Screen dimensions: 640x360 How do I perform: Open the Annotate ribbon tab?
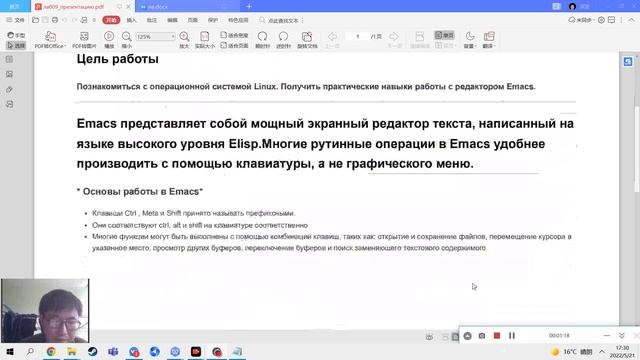[x=151, y=20]
